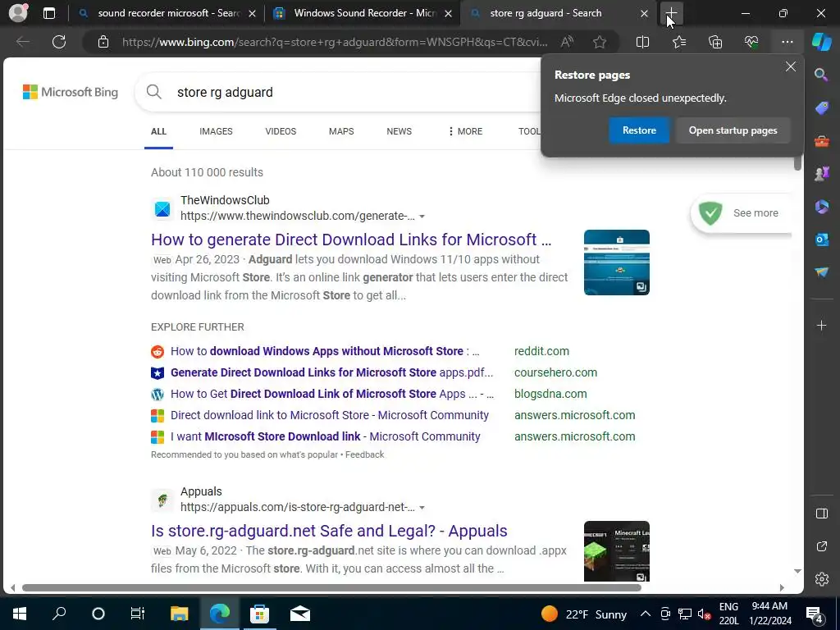840x630 pixels.
Task: Open Microsoft Store from taskbar
Action: coord(259,614)
